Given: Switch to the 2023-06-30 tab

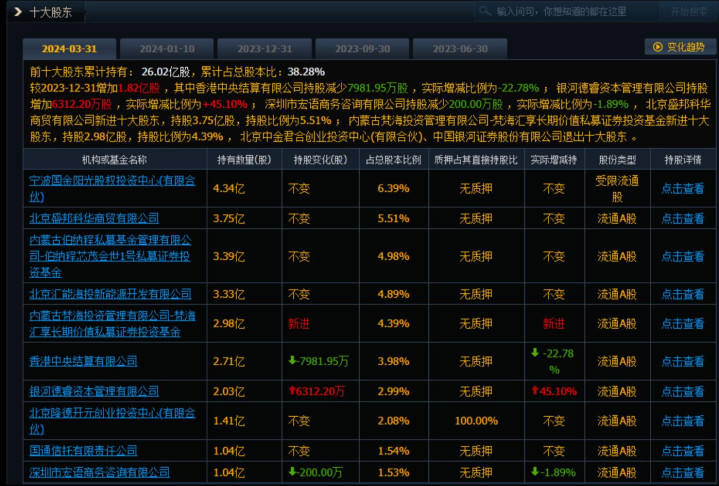Looking at the screenshot, I should pyautogui.click(x=460, y=49).
